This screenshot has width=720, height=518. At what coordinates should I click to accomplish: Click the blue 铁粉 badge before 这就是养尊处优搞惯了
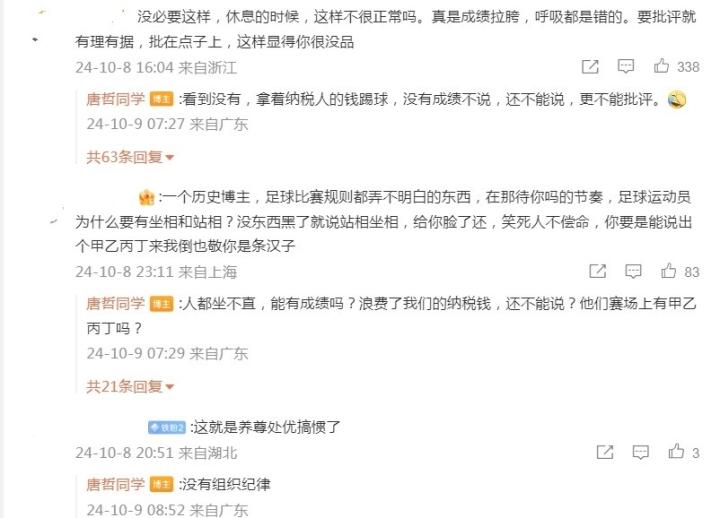click(x=167, y=428)
